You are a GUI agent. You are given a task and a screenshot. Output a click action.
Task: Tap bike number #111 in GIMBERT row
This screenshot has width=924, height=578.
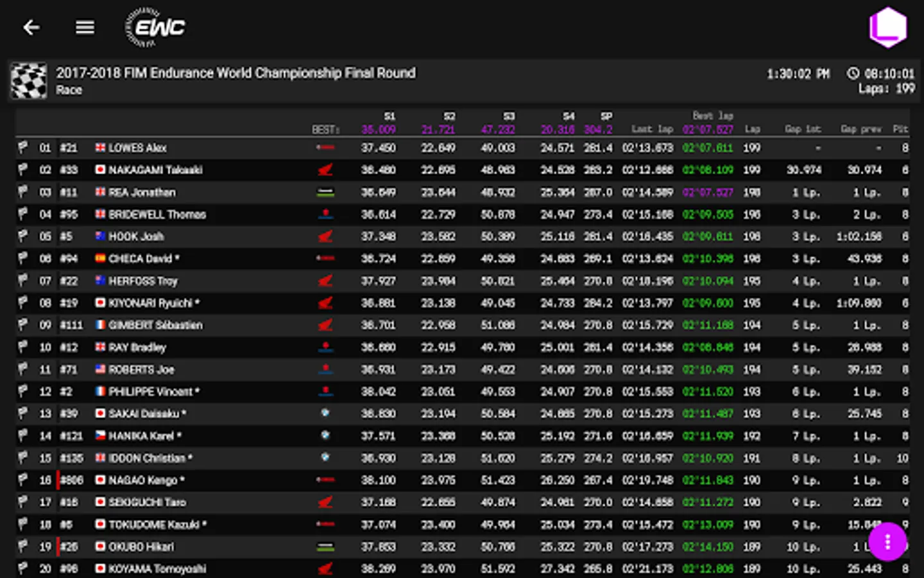pyautogui.click(x=71, y=325)
